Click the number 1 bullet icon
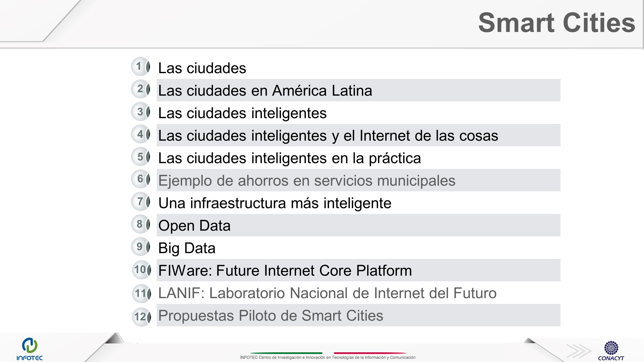The width and height of the screenshot is (644, 362). (141, 66)
